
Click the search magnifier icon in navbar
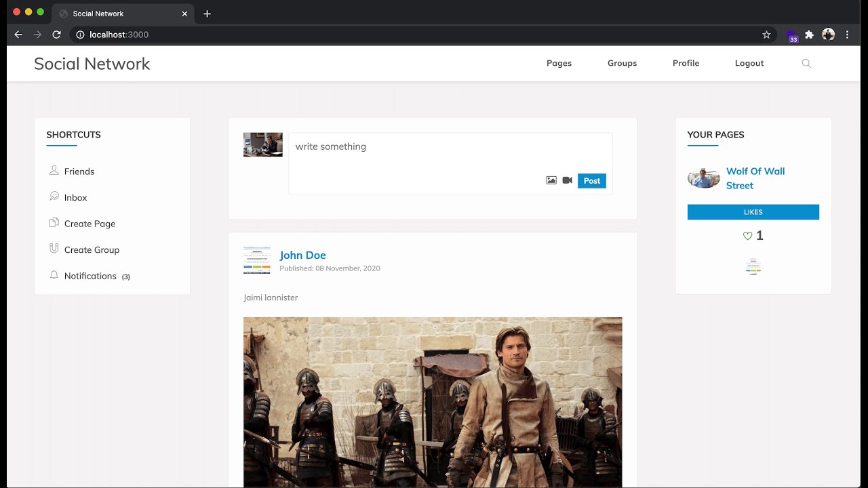(806, 63)
